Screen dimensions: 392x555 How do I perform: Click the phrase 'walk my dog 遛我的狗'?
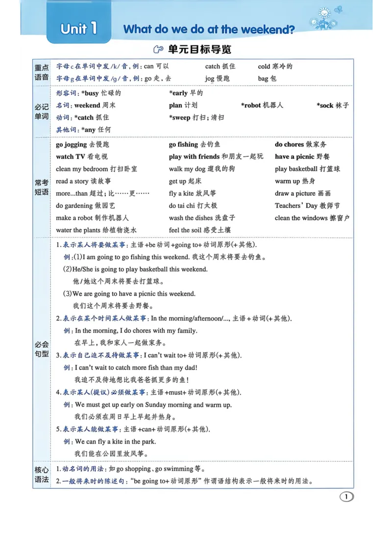point(202,169)
